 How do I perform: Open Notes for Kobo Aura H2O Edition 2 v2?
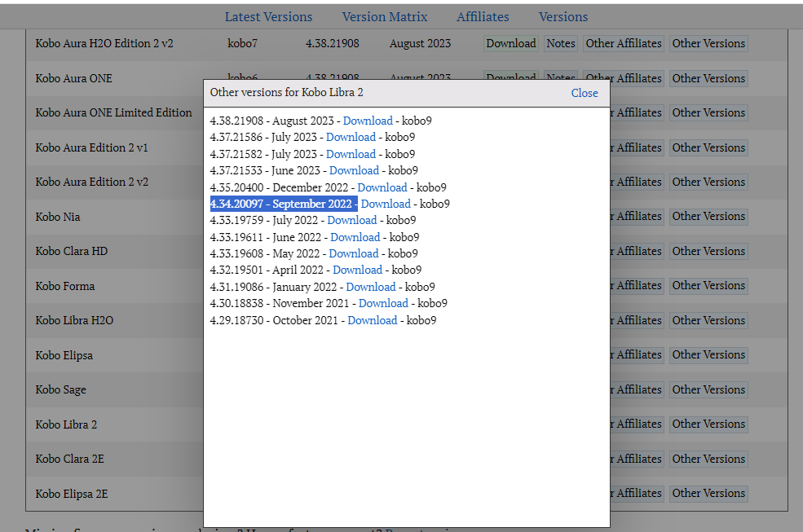(561, 43)
